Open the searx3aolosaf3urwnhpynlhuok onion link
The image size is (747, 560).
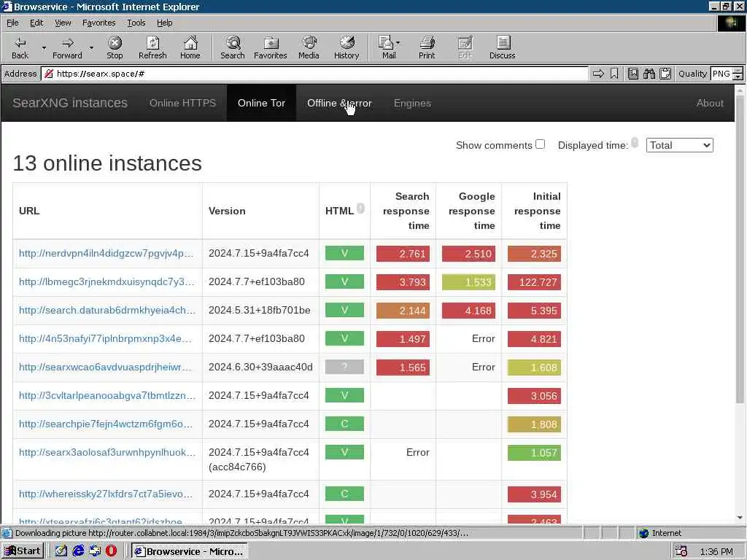[x=107, y=452]
